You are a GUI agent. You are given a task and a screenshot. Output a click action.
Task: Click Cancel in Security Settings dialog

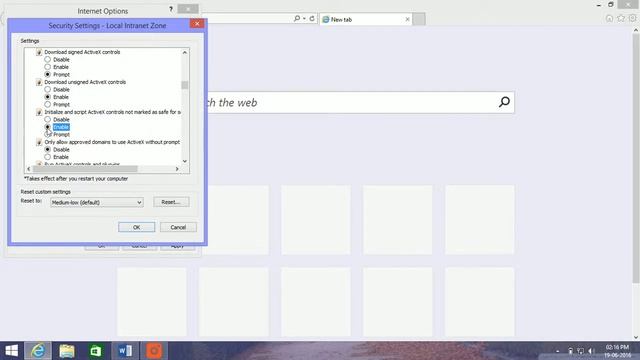pos(178,227)
